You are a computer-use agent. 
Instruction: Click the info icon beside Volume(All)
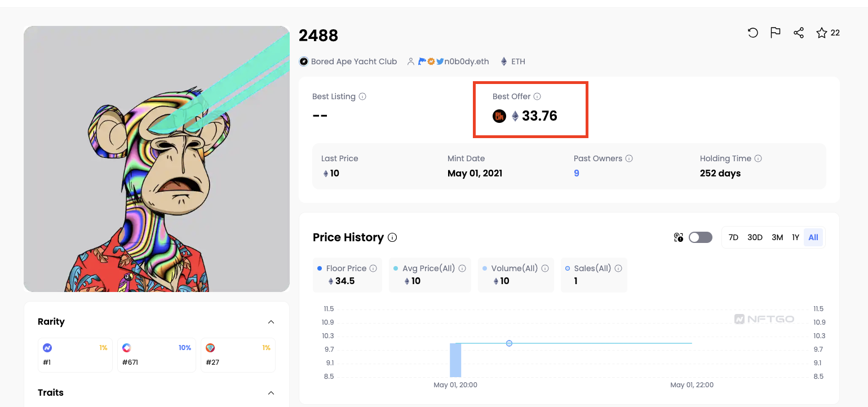pyautogui.click(x=545, y=268)
